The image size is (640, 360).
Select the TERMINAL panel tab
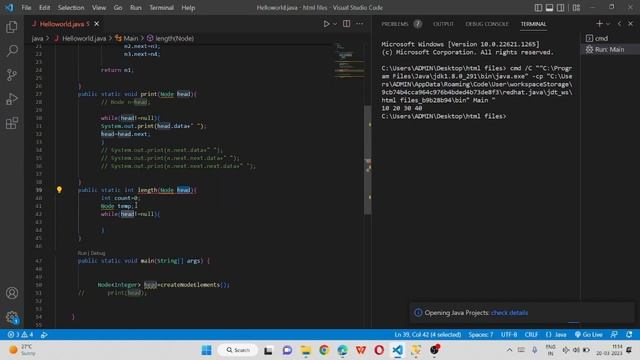click(533, 24)
